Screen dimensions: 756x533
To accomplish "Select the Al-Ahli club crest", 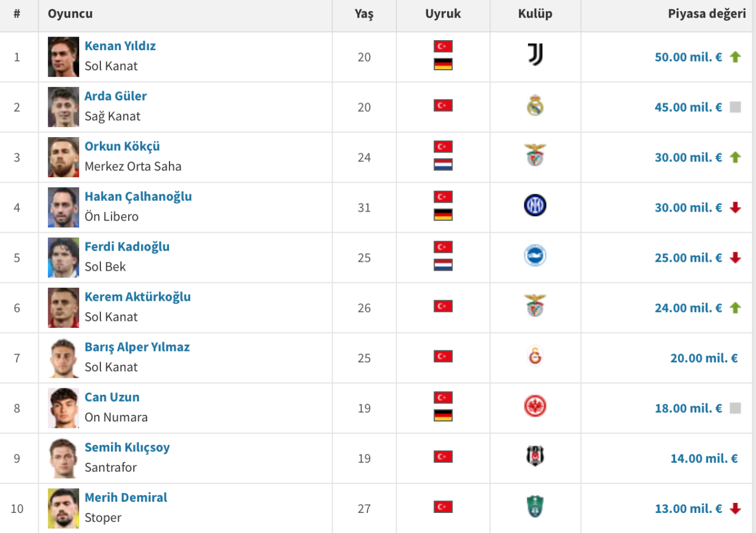I will point(535,508).
